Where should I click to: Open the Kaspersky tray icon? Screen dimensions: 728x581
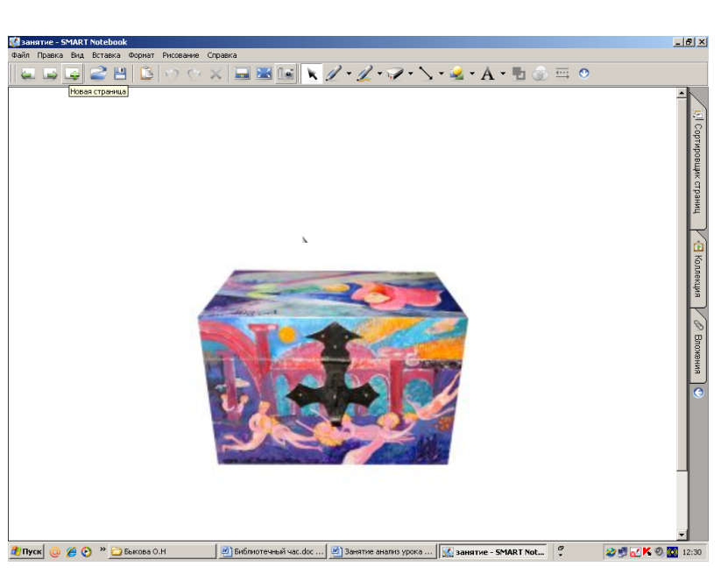[x=647, y=552]
